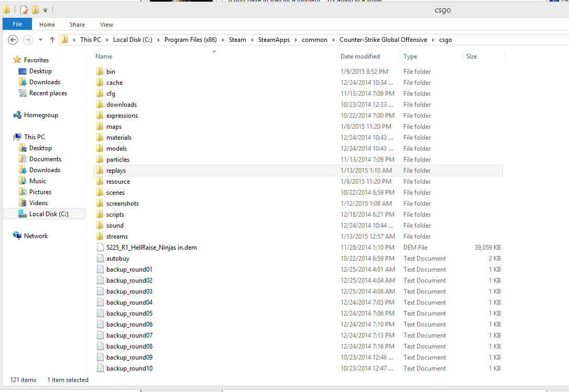Click the Properties quick access toolbar icon
569x392 pixels.
point(24,10)
